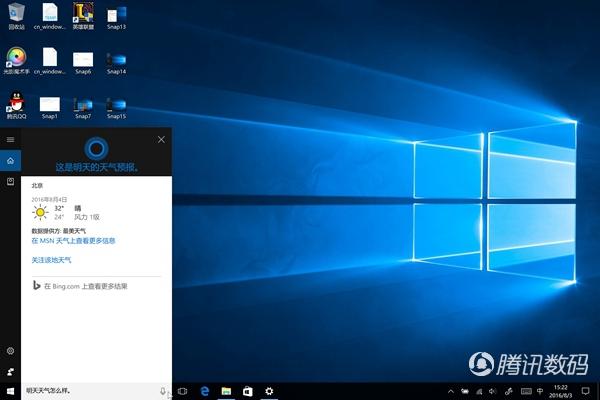600x400 pixels.
Task: Select the Snap7 desktop file
Action: click(x=83, y=107)
